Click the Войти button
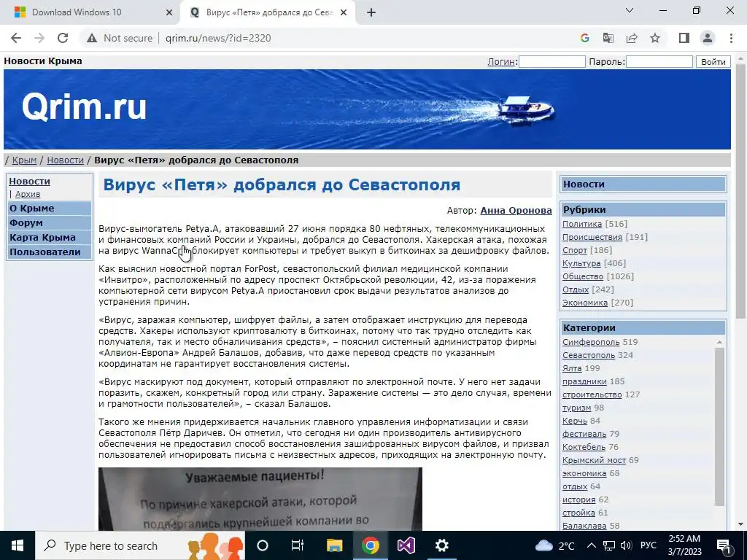747x560 pixels. pyautogui.click(x=713, y=61)
